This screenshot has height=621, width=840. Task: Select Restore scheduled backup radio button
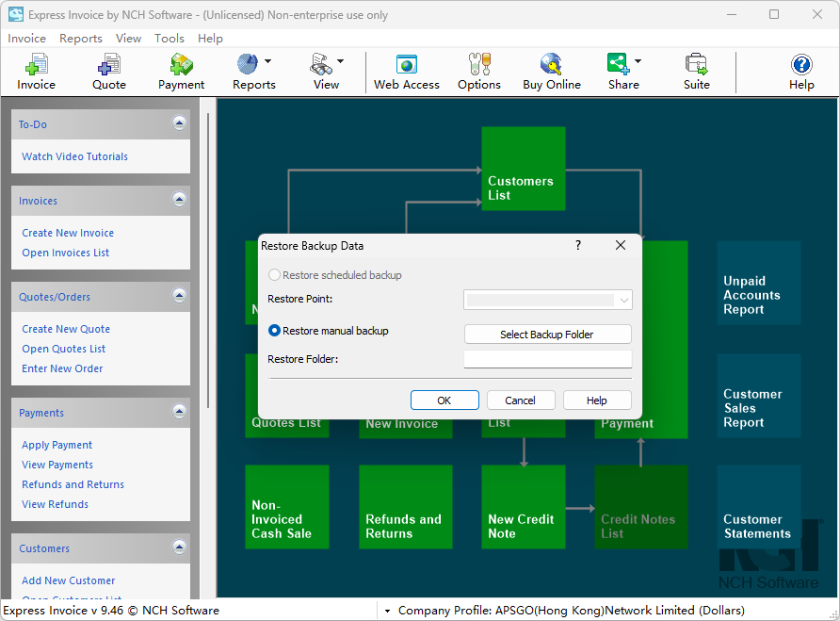point(274,275)
